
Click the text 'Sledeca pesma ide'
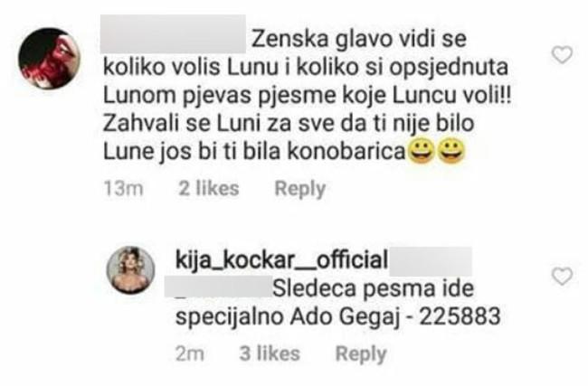coord(374,288)
